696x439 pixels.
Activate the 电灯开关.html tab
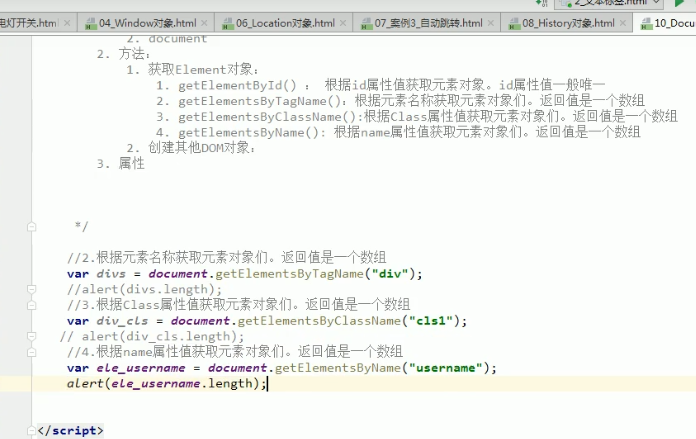pos(28,23)
